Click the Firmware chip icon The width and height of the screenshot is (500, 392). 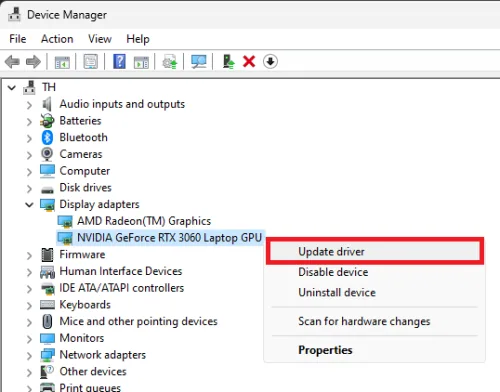[x=47, y=255]
